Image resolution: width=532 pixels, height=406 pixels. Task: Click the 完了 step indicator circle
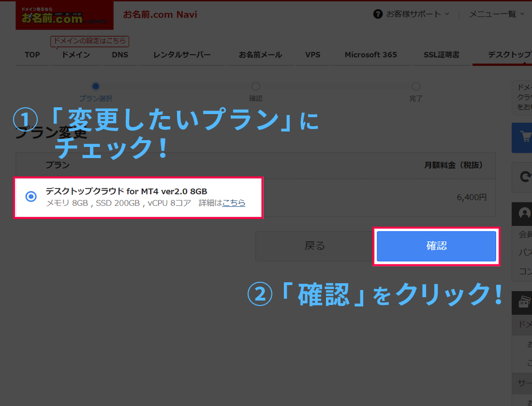[x=415, y=86]
